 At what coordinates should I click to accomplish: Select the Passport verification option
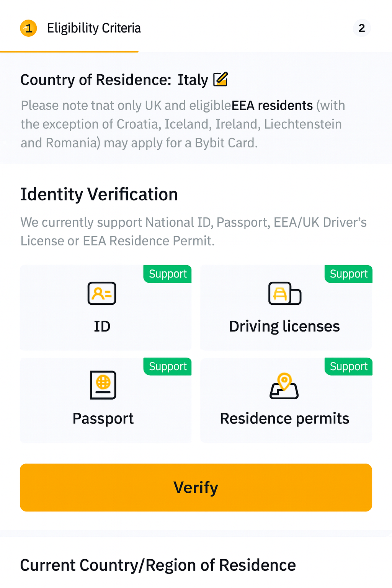(106, 400)
